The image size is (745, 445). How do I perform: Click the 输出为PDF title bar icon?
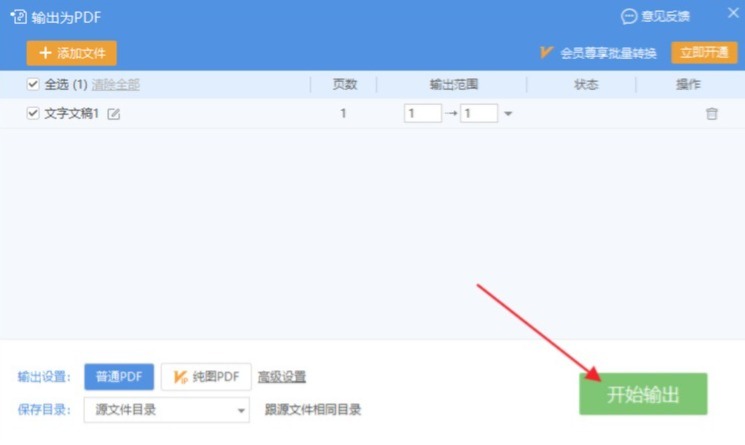[18, 17]
